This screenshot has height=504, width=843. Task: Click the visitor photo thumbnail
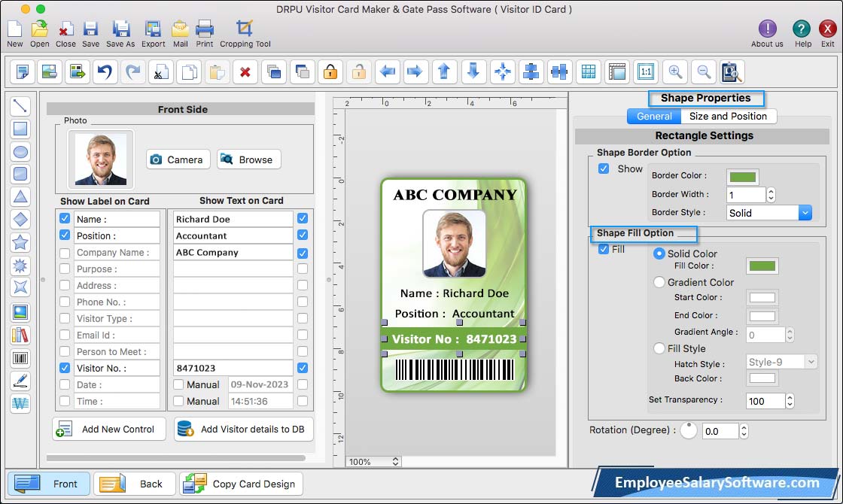[101, 159]
